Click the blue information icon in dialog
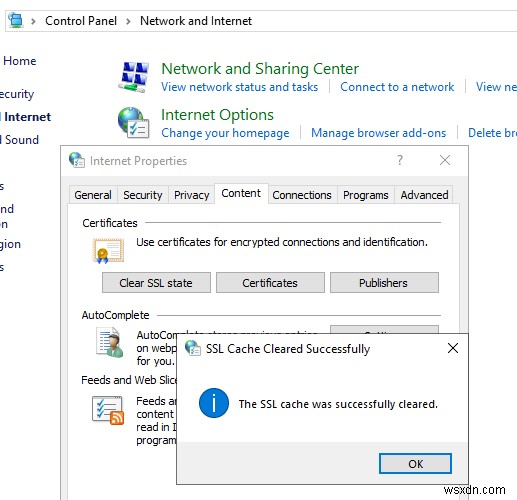The height and width of the screenshot is (500, 517). (x=214, y=403)
